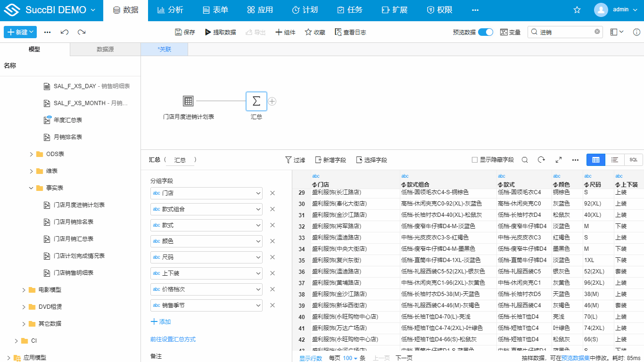Refresh the preview data with the circular arrow
The image size is (644, 362).
541,160
